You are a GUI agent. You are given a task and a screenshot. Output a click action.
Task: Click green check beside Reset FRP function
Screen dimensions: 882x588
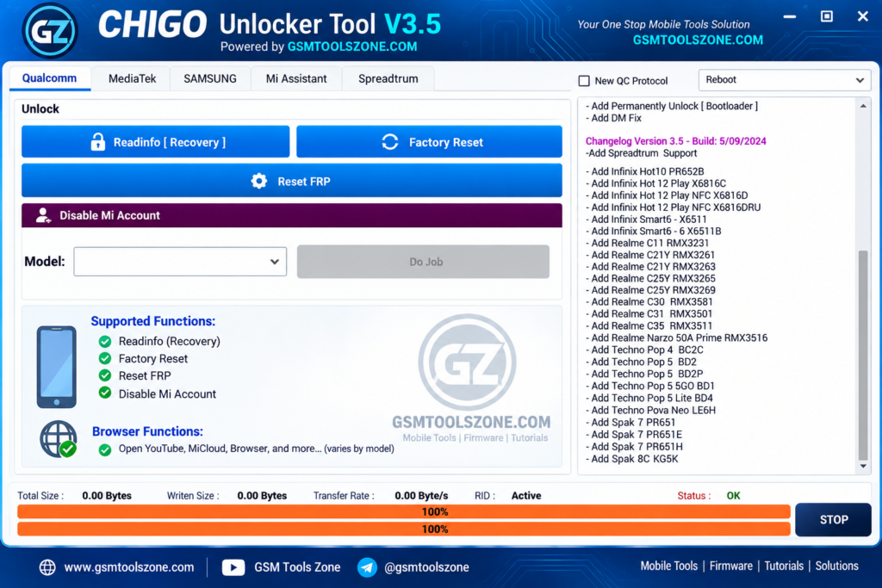(104, 375)
